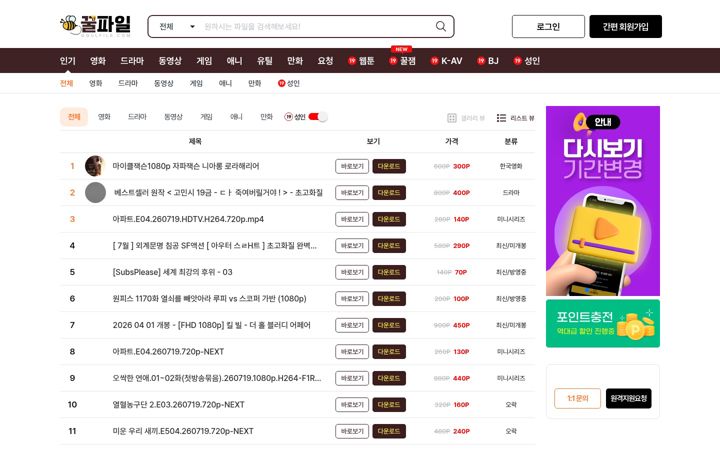720x450 pixels.
Task: Click 다운로드 for 아파트.E04.260719.720p-NEXT row
Action: 389,352
